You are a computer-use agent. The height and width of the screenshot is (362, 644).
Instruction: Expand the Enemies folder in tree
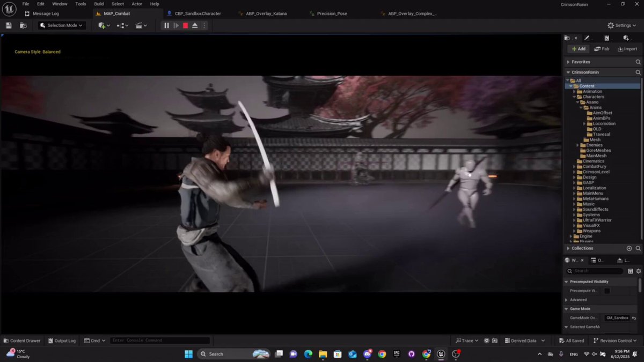[578, 145]
